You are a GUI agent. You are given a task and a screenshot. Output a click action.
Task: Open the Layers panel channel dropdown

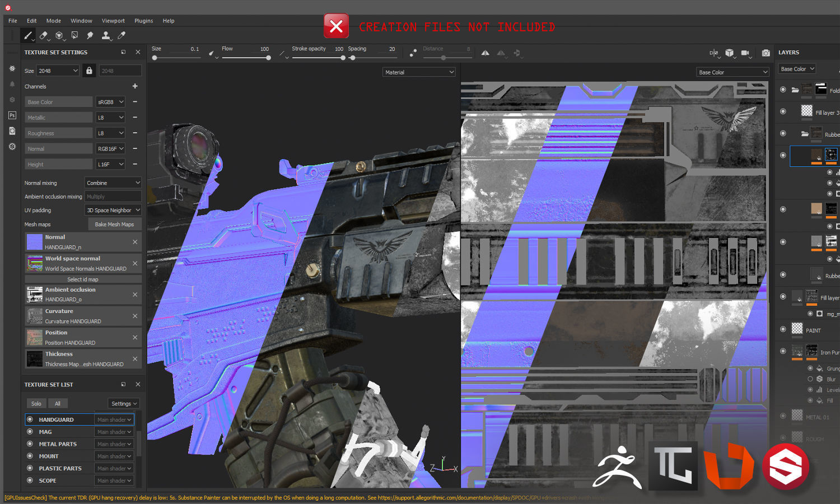[x=797, y=69]
